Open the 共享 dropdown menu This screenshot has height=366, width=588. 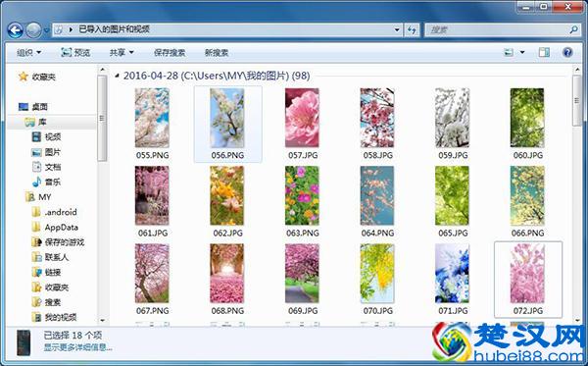click(x=122, y=53)
